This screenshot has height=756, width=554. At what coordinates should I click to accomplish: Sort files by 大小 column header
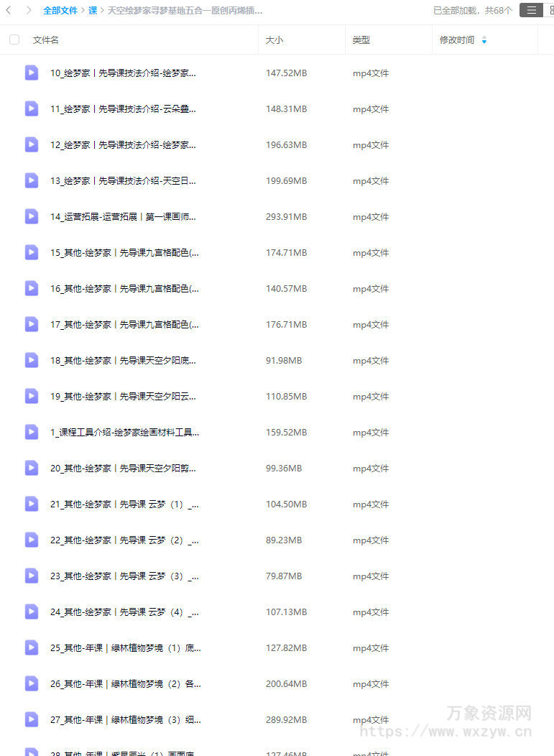[x=274, y=40]
